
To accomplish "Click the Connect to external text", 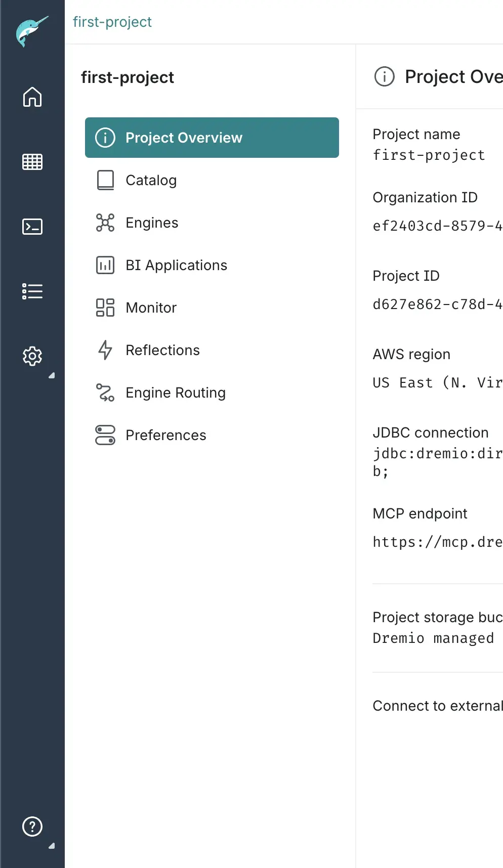I will [x=438, y=706].
